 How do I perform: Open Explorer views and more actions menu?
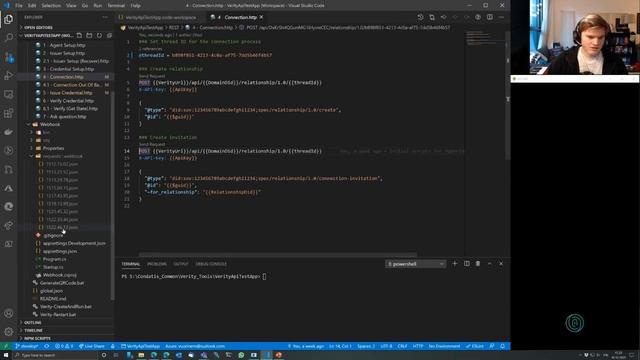(105, 17)
